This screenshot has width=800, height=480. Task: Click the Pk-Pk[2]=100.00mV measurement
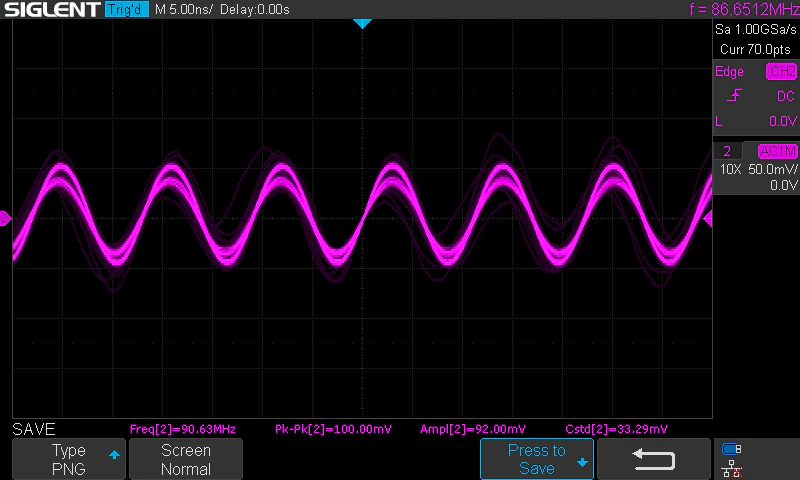tap(333, 429)
